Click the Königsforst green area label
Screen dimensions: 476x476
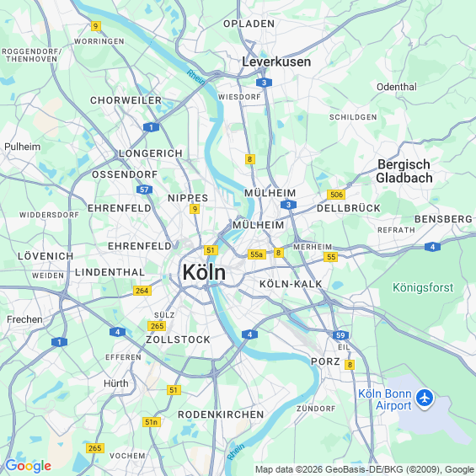pos(423,287)
